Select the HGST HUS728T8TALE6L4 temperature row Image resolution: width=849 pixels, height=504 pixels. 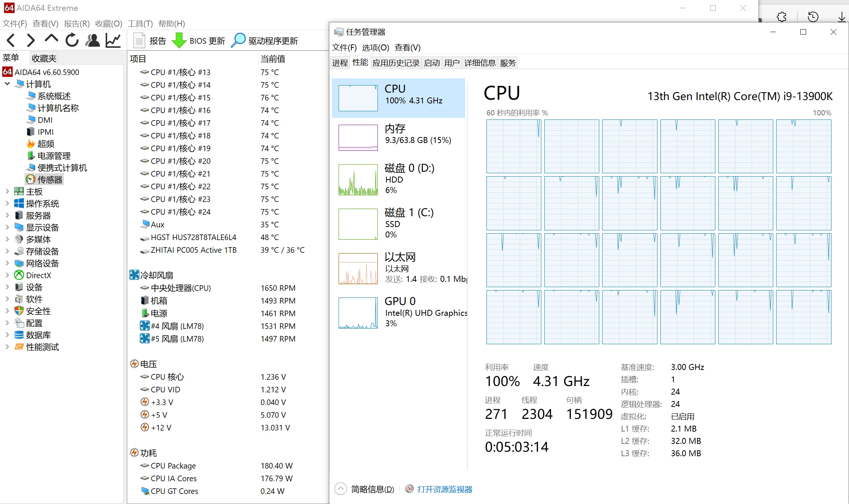(209, 237)
